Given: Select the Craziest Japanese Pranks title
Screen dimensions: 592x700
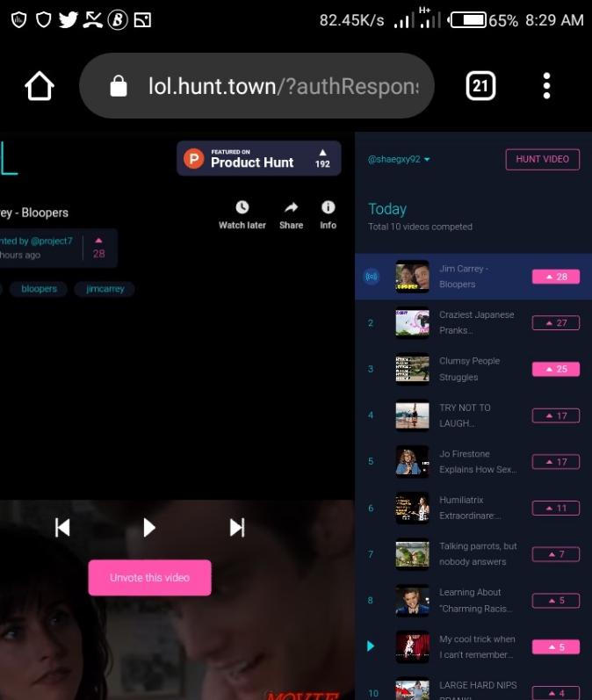Looking at the screenshot, I should coord(476,322).
